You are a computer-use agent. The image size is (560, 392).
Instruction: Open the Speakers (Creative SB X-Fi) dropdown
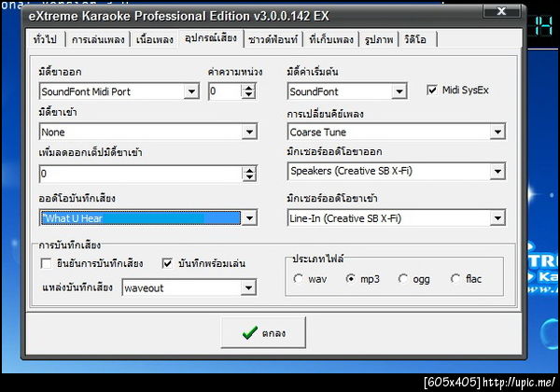tap(497, 172)
